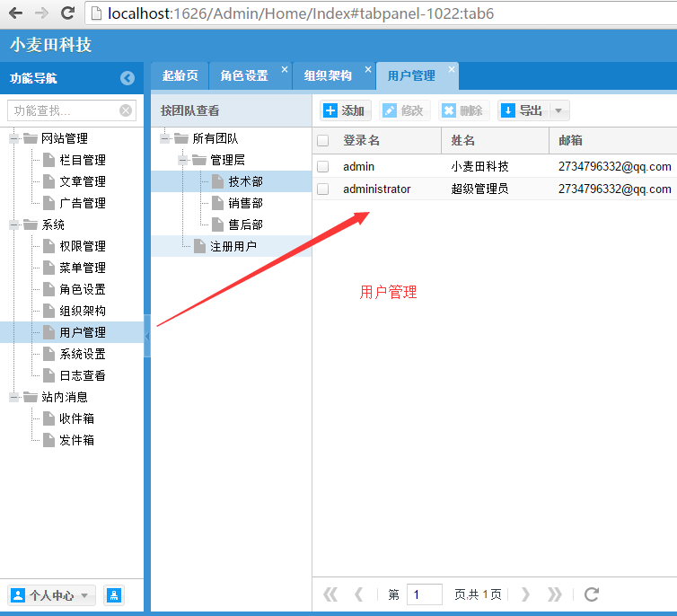Screen dimensions: 677x616
Task: Check the admin row checkbox
Action: pos(323,167)
